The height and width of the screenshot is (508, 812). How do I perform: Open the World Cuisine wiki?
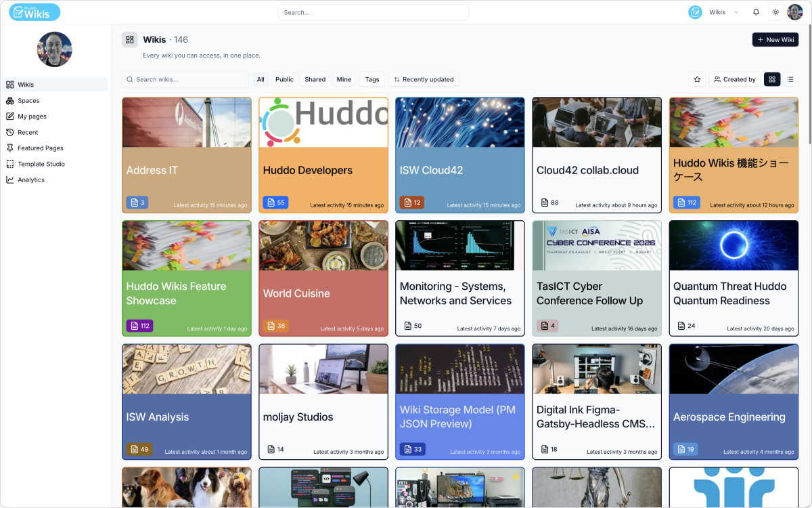point(323,278)
